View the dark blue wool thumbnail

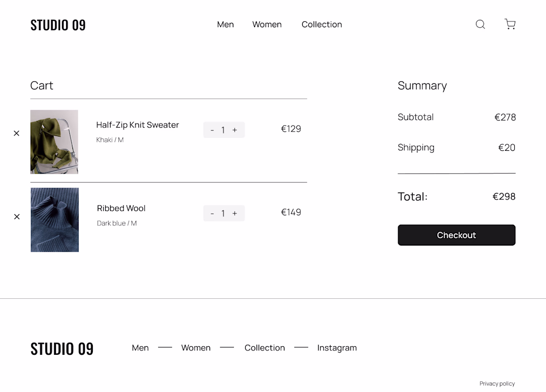pyautogui.click(x=55, y=220)
